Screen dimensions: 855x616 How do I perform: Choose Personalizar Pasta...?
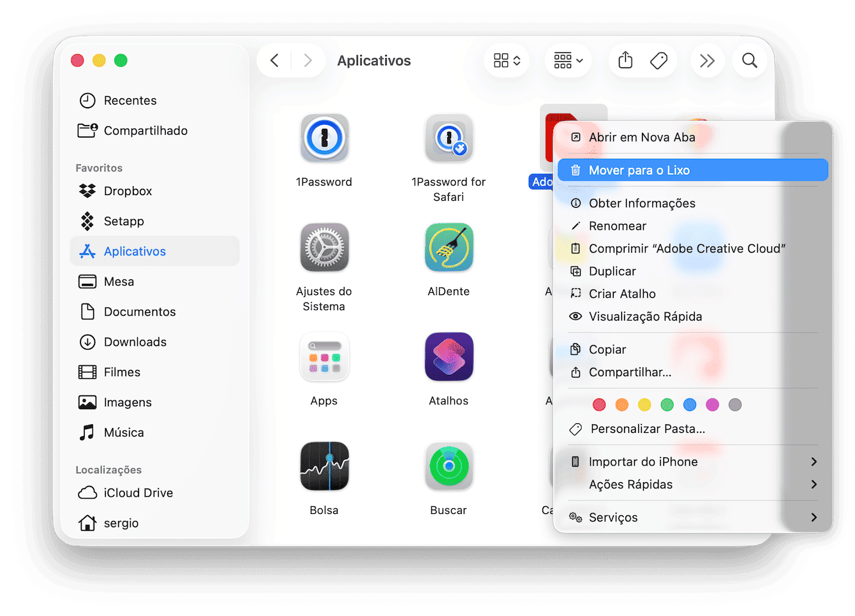pyautogui.click(x=693, y=429)
